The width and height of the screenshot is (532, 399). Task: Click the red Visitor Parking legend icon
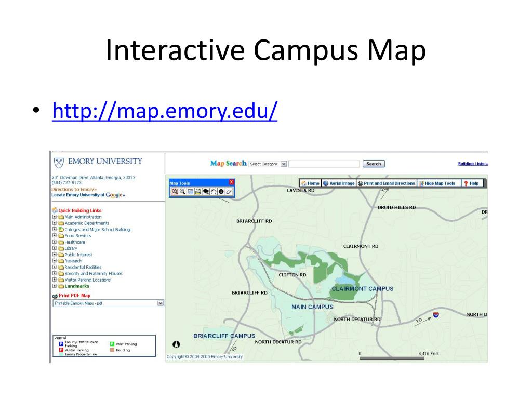point(61,350)
